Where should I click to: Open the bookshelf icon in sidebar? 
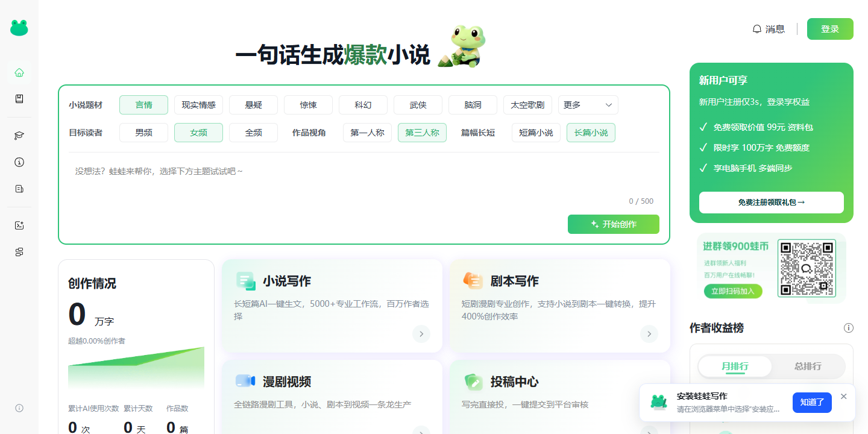coord(19,99)
